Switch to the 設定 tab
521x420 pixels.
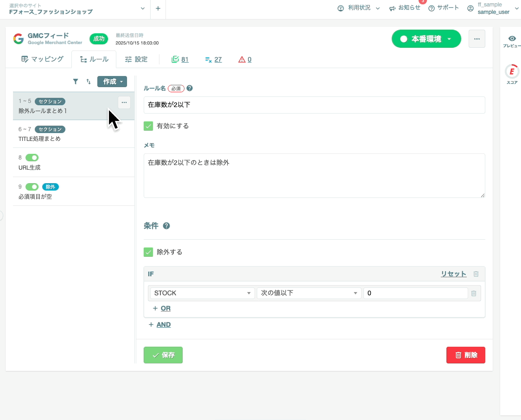[136, 59]
